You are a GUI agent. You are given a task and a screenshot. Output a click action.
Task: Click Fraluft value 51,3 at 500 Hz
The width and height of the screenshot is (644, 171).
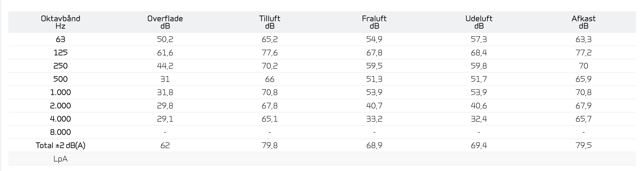pos(374,79)
